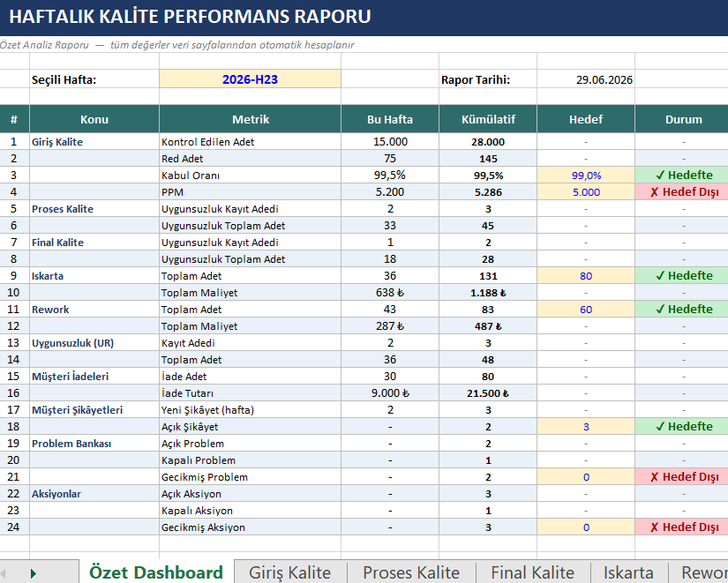Click the Kayıt Adedi metric cell
This screenshot has height=583, width=728.
click(x=251, y=342)
